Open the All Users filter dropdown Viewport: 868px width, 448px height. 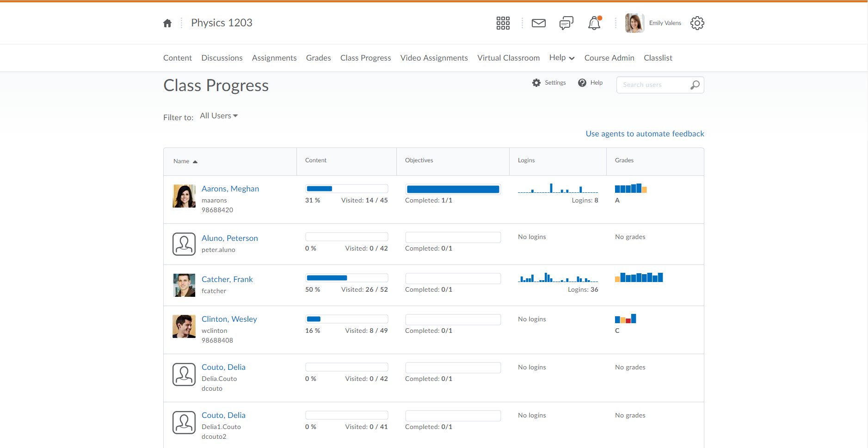[x=219, y=116]
